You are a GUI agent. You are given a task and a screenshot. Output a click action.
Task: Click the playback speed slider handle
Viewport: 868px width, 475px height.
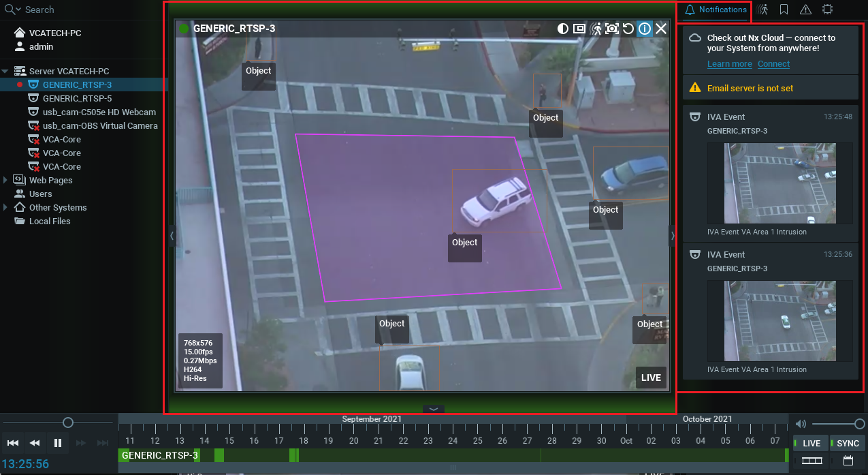coord(67,423)
